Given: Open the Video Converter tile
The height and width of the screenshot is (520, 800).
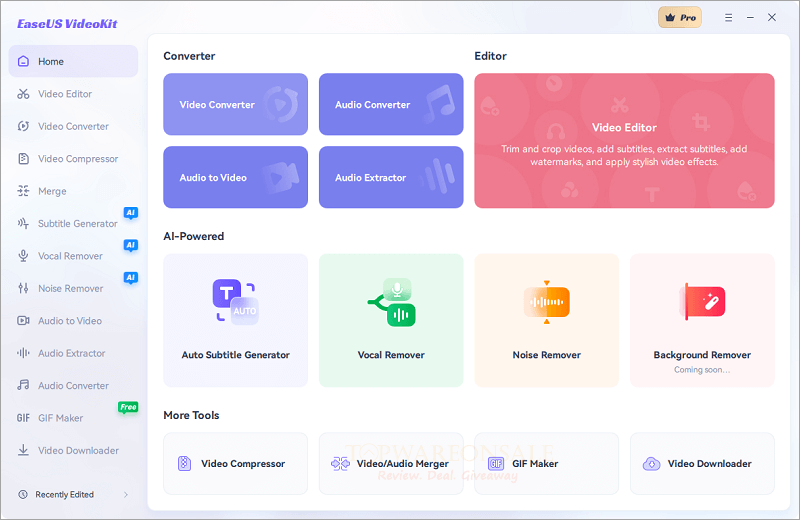Looking at the screenshot, I should (x=236, y=104).
